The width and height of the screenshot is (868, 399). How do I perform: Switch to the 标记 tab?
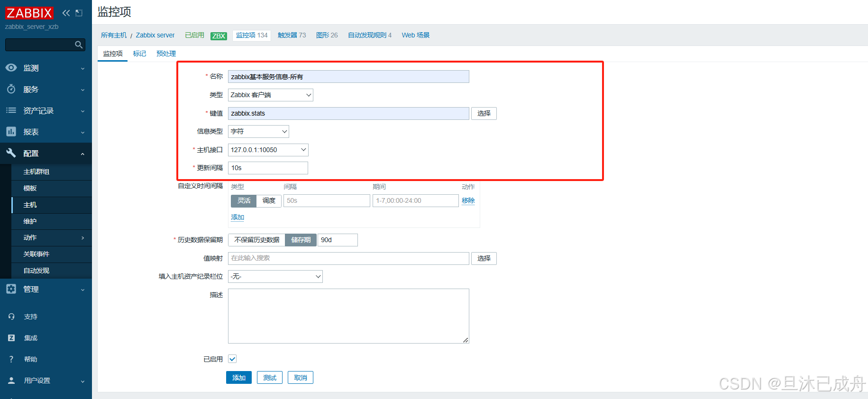tap(139, 54)
